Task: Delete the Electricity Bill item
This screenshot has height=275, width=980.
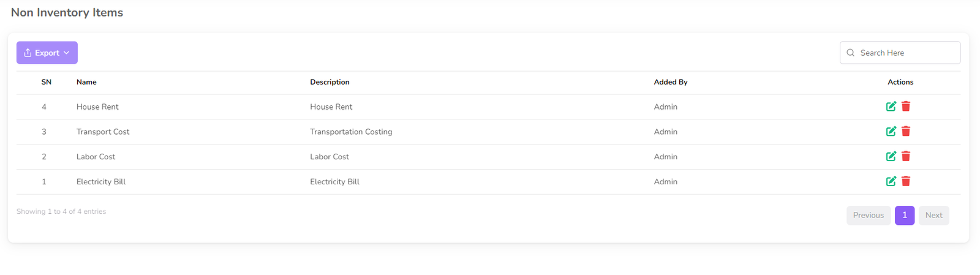Action: coord(906,181)
